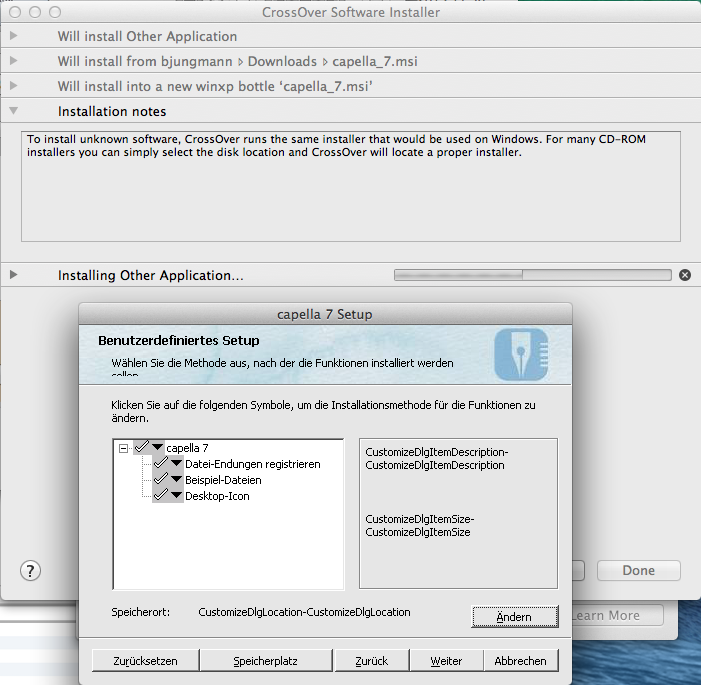Expand 'Will install into a new winxp bottle' section
This screenshot has width=701, height=685.
[13, 86]
